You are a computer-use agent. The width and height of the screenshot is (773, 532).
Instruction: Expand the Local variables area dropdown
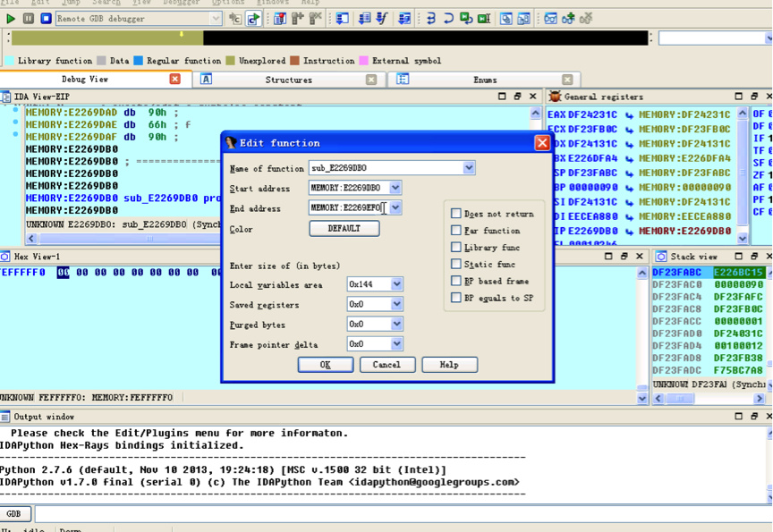[x=396, y=284]
